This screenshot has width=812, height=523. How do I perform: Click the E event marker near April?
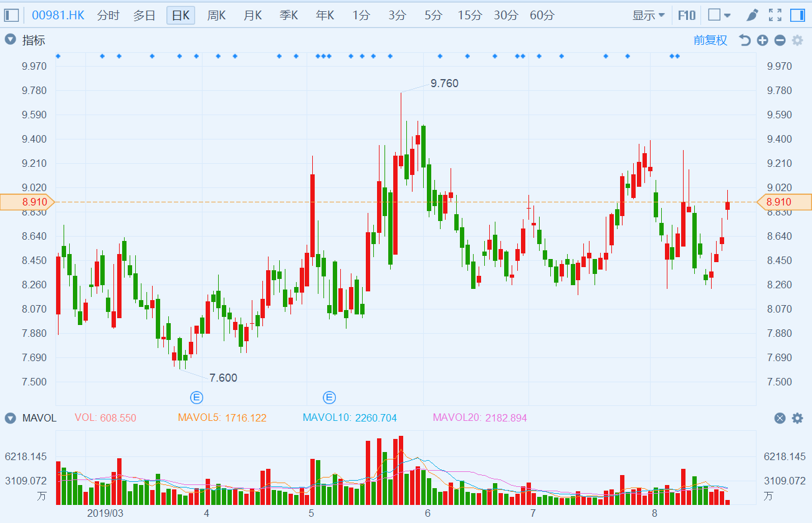pos(197,397)
